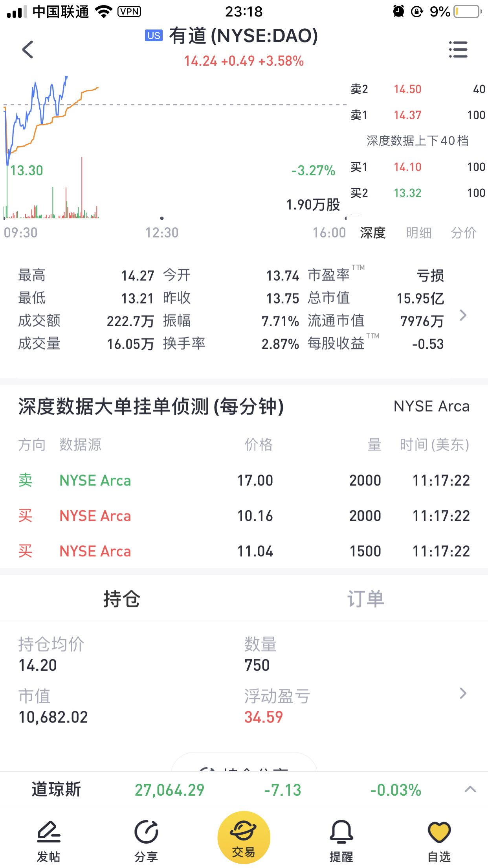Image resolution: width=488 pixels, height=868 pixels.
Task: Open the list menu icon
Action: click(458, 50)
